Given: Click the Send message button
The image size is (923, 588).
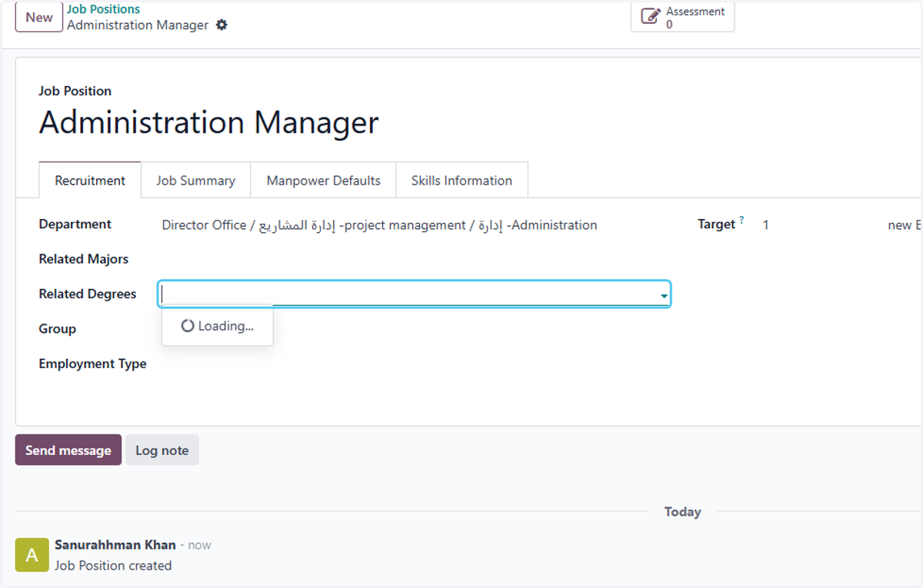Looking at the screenshot, I should pyautogui.click(x=68, y=450).
